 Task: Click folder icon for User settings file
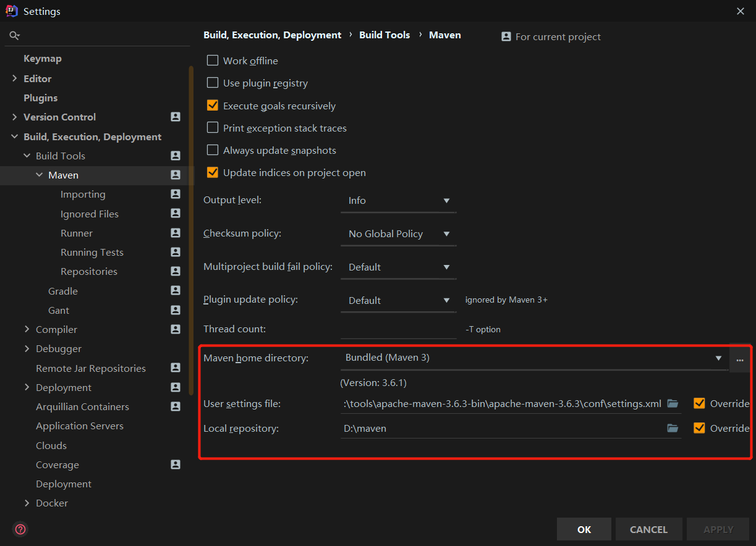click(x=673, y=403)
